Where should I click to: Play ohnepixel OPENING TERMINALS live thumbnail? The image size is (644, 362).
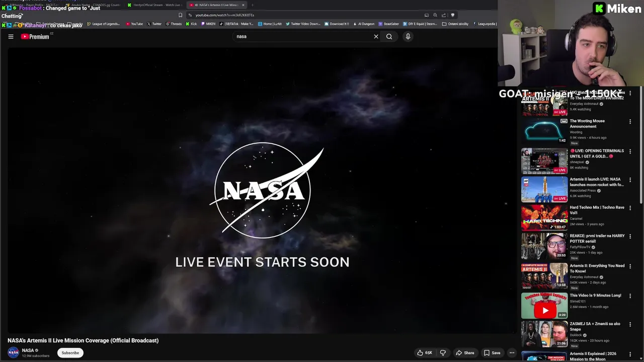pos(544,161)
